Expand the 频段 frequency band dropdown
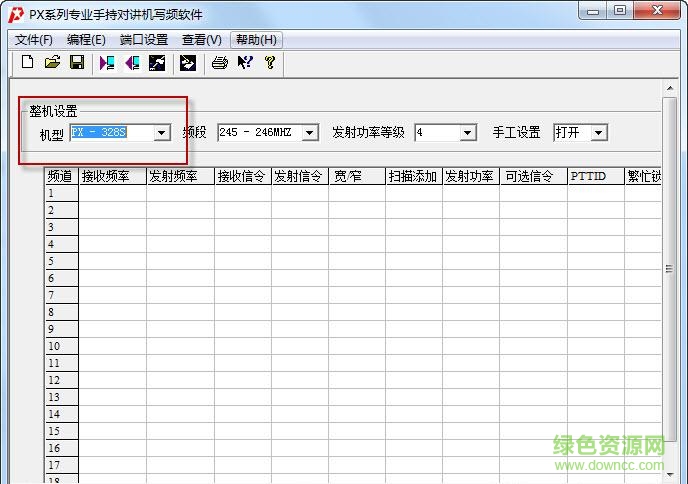The image size is (688, 484). (310, 133)
